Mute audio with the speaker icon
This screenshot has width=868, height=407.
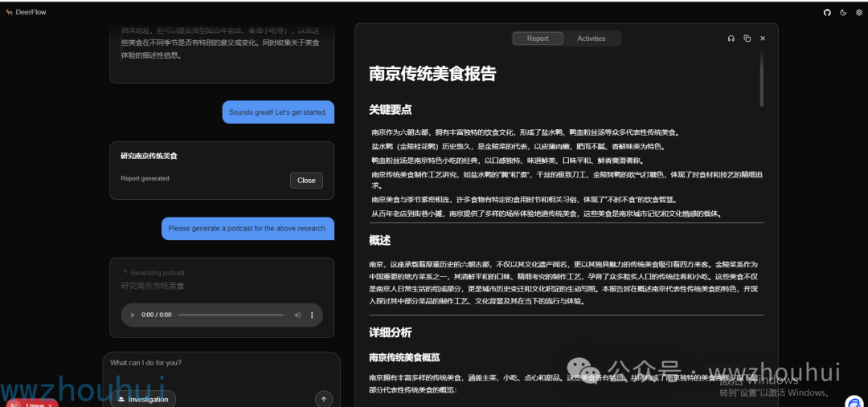coord(298,315)
